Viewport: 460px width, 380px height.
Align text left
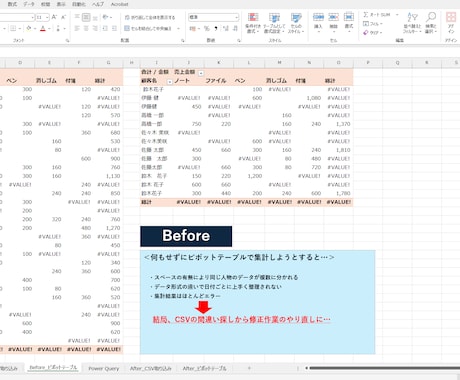pos(77,29)
